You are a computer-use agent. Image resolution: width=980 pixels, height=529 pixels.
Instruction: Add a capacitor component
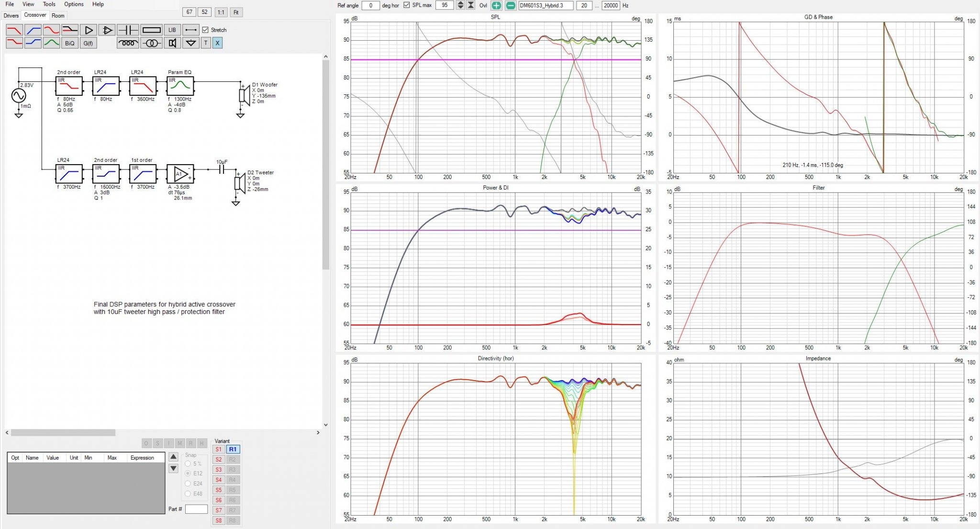tap(128, 30)
